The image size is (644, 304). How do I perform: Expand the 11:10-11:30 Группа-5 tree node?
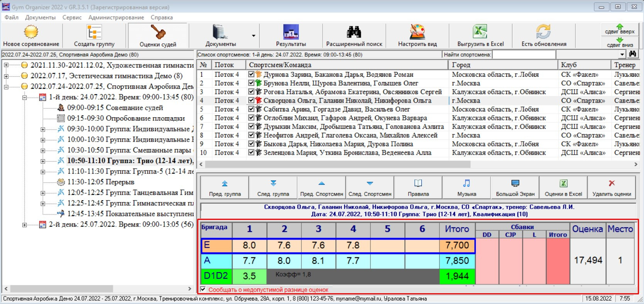pyautogui.click(x=43, y=172)
